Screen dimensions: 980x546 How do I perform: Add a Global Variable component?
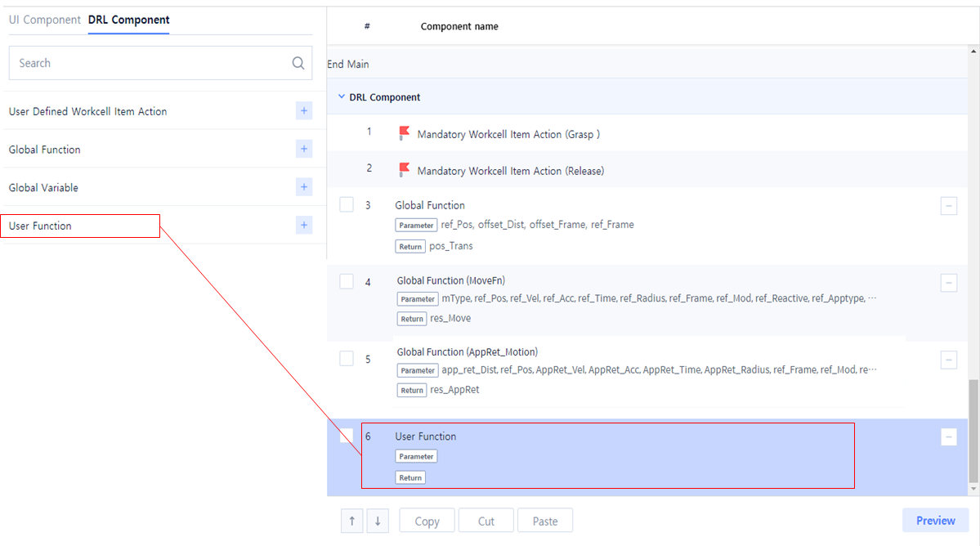304,187
